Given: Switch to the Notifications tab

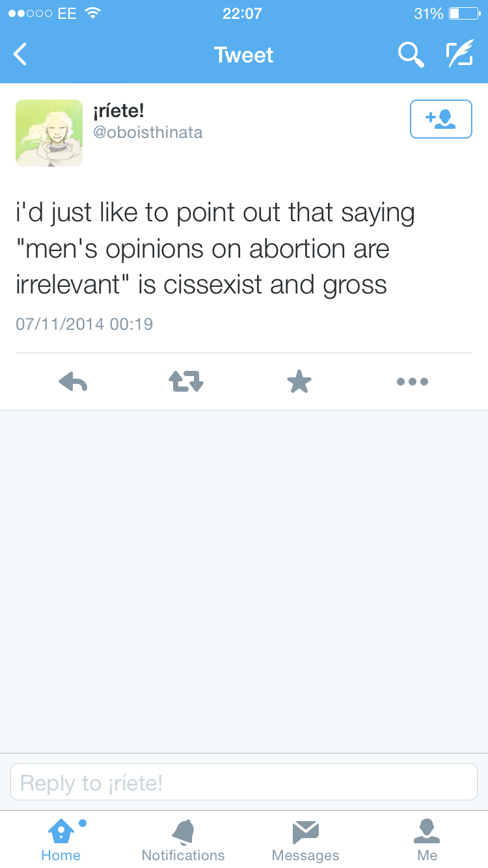Looking at the screenshot, I should pos(183,839).
